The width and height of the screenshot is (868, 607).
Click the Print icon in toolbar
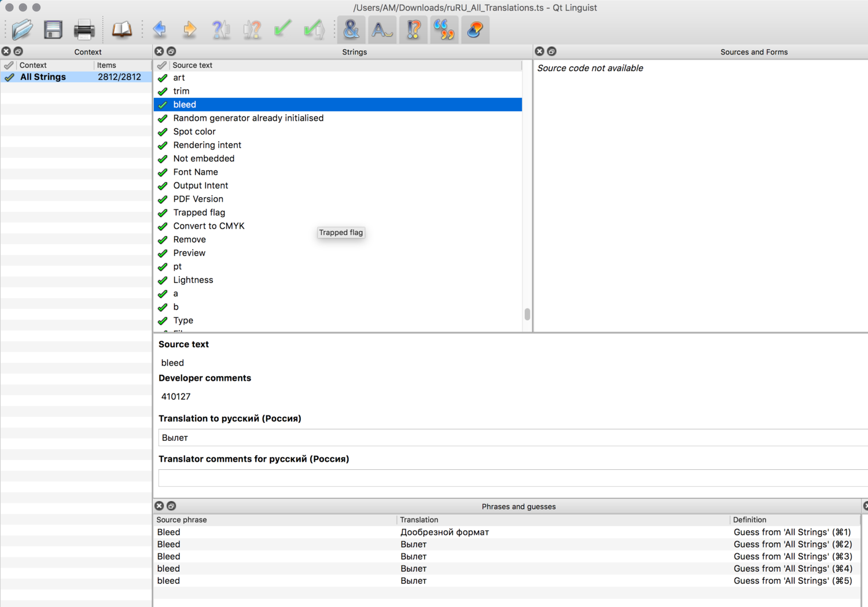click(84, 29)
